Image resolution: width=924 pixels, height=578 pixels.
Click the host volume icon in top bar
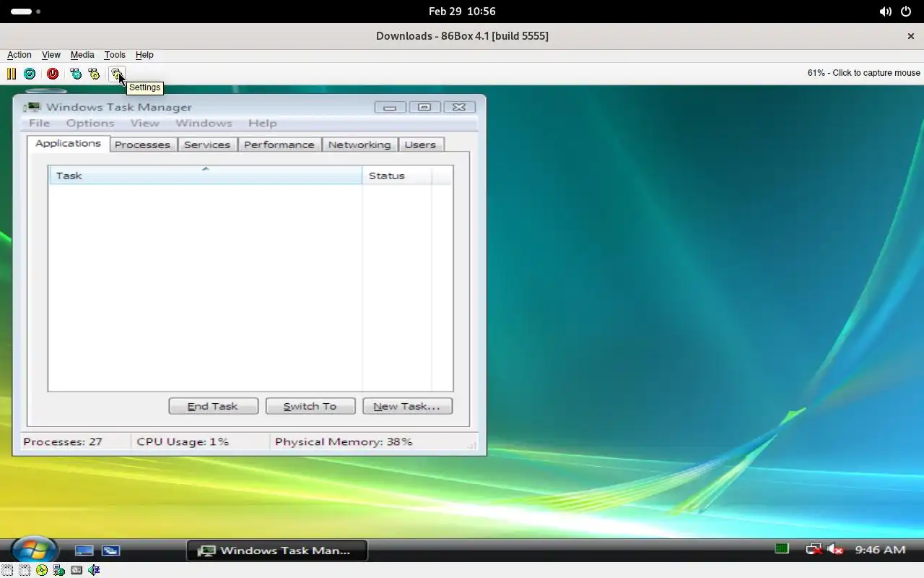pos(885,12)
